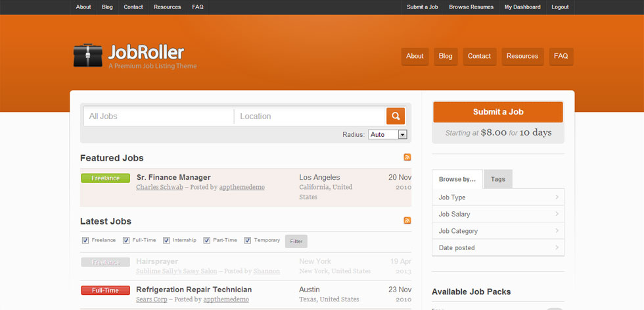Click into the All Jobs search field

(x=158, y=116)
